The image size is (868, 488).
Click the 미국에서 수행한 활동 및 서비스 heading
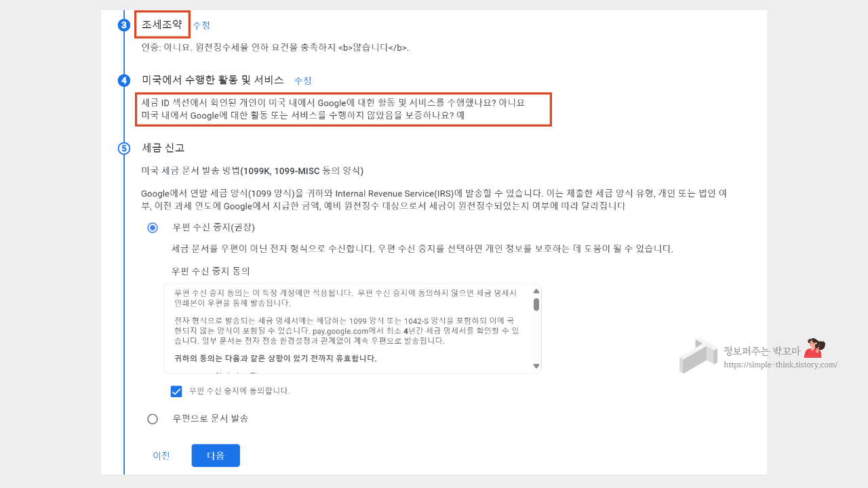tap(213, 80)
